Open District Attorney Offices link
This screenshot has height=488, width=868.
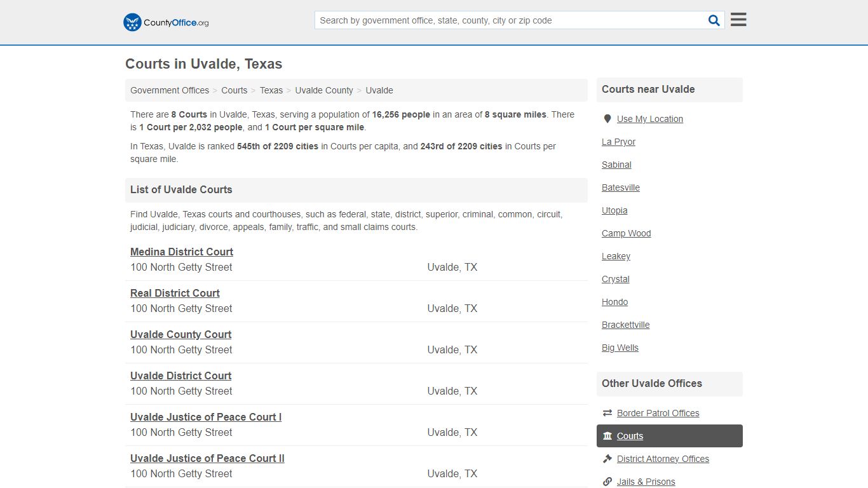coord(663,459)
